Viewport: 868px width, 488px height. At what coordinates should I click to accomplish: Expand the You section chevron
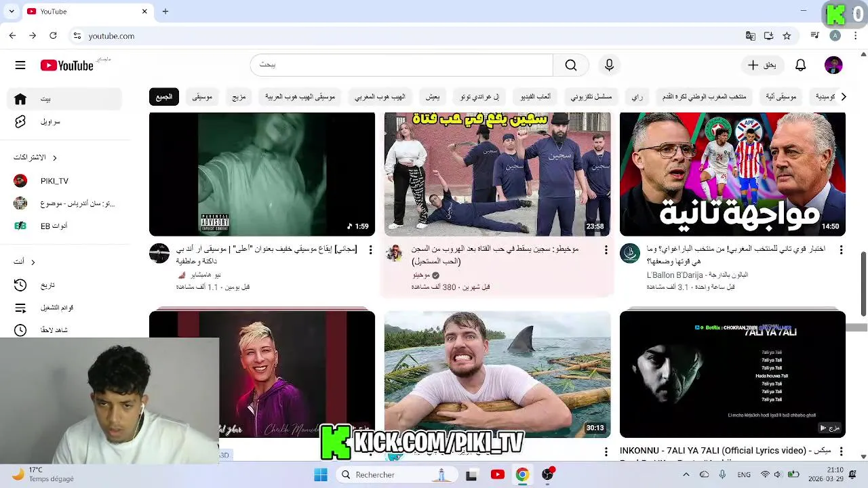click(33, 262)
